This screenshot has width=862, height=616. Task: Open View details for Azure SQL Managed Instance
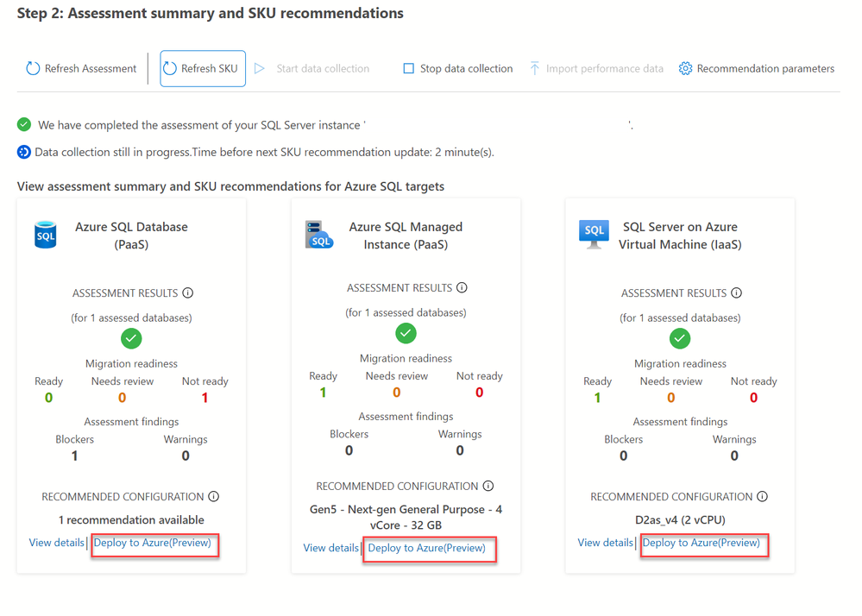(x=331, y=548)
